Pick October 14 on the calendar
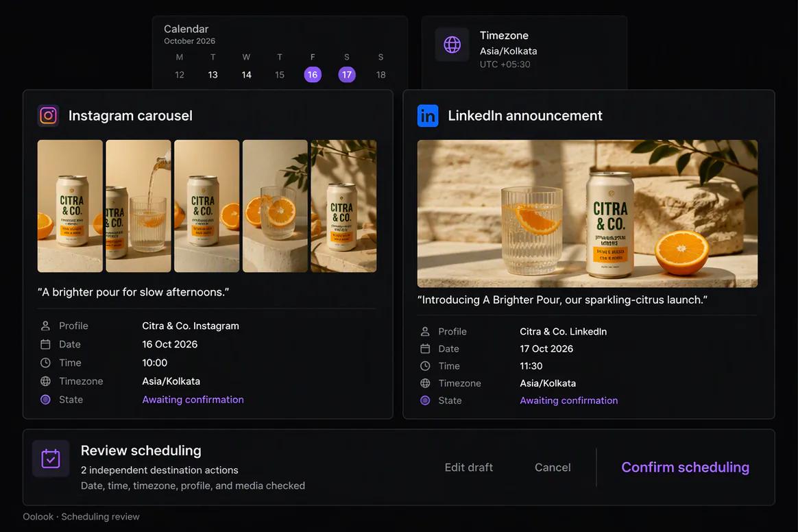 point(246,75)
